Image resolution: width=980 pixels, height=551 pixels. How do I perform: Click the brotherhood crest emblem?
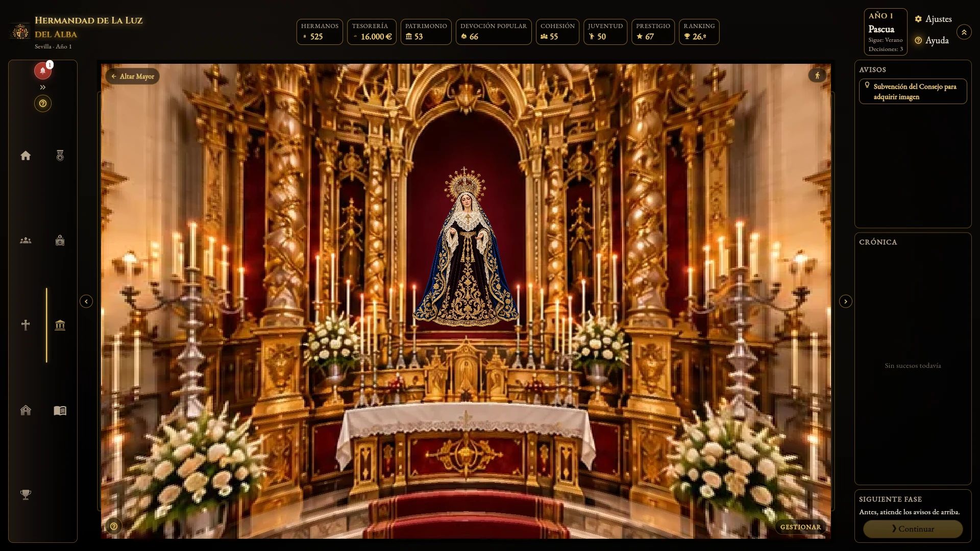(20, 31)
